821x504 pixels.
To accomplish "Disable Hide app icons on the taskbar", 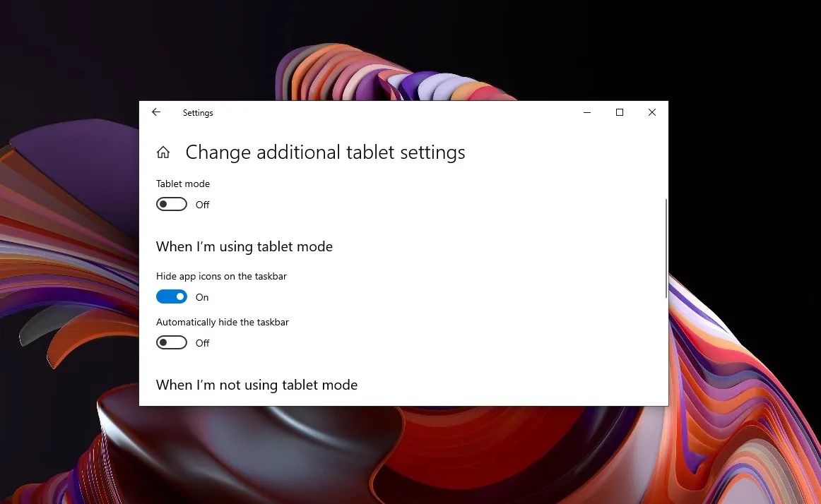I will click(172, 297).
